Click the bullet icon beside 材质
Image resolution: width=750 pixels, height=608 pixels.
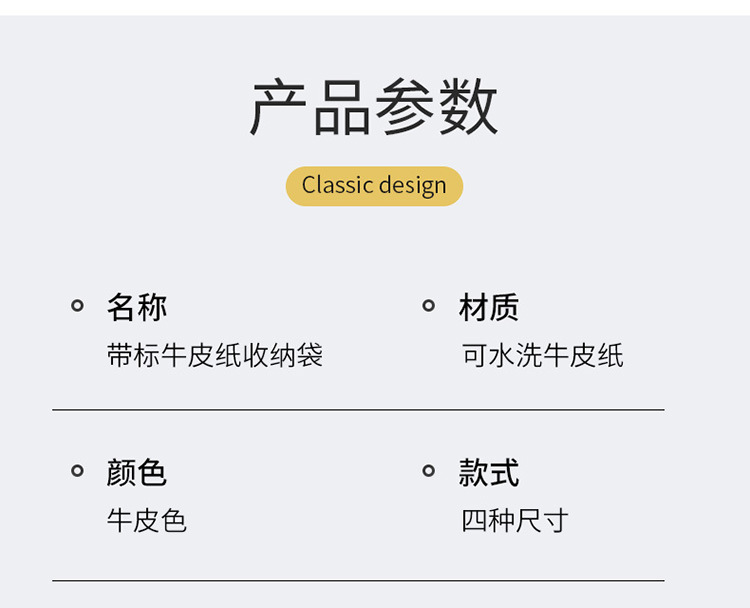tap(428, 306)
